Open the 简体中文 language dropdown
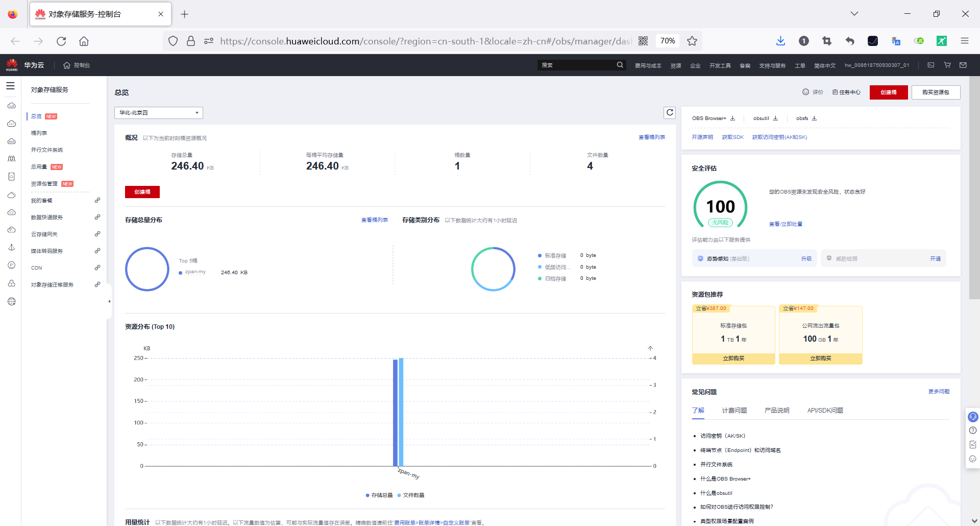 click(x=824, y=65)
